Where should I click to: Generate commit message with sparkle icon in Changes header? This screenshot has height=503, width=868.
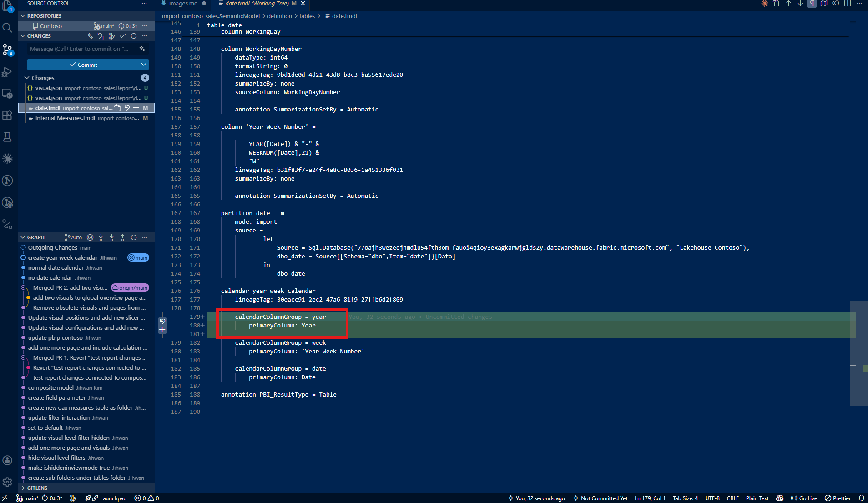pos(90,36)
